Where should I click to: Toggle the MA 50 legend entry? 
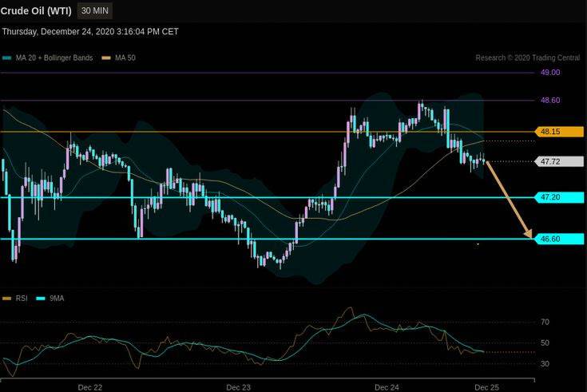[x=119, y=58]
